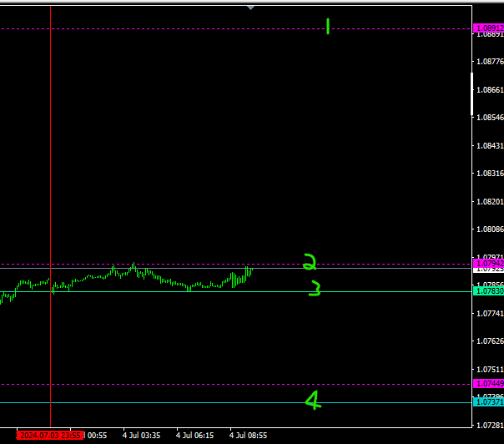Click the 1.07281 price scale value

tap(490, 426)
